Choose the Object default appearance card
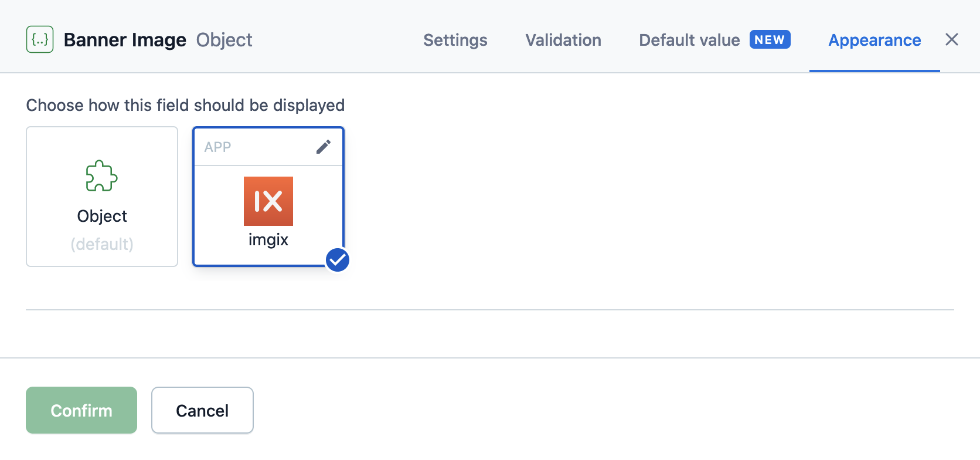The height and width of the screenshot is (460, 980). (x=102, y=197)
